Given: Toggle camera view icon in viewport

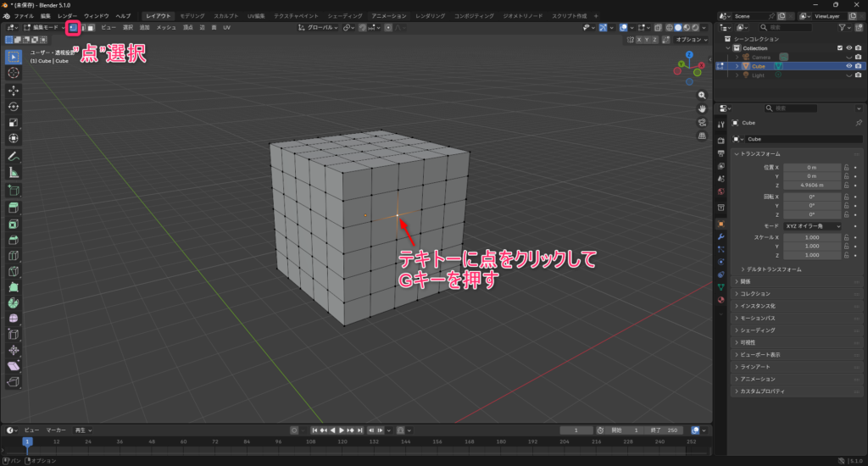Looking at the screenshot, I should (703, 122).
